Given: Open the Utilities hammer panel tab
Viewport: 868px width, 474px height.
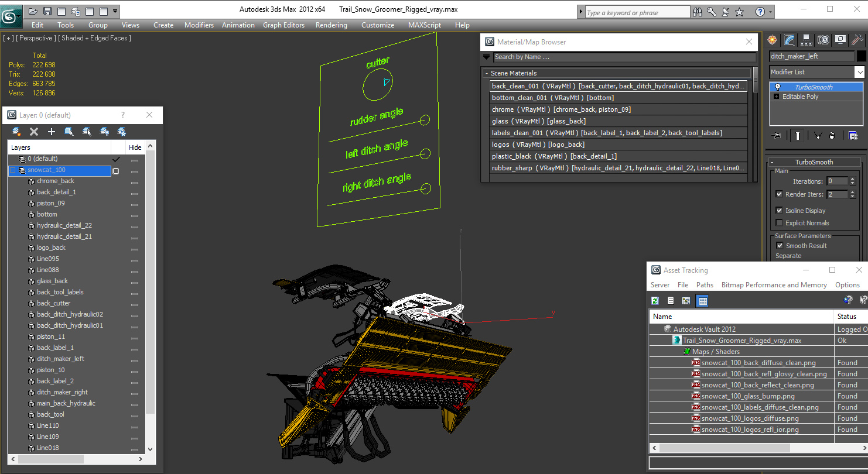Looking at the screenshot, I should [857, 40].
